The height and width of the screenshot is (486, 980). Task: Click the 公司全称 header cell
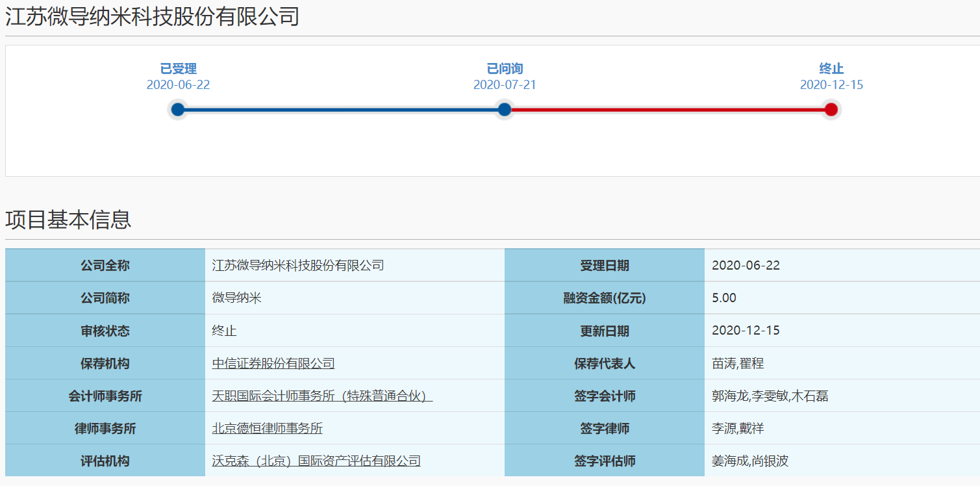(x=105, y=266)
